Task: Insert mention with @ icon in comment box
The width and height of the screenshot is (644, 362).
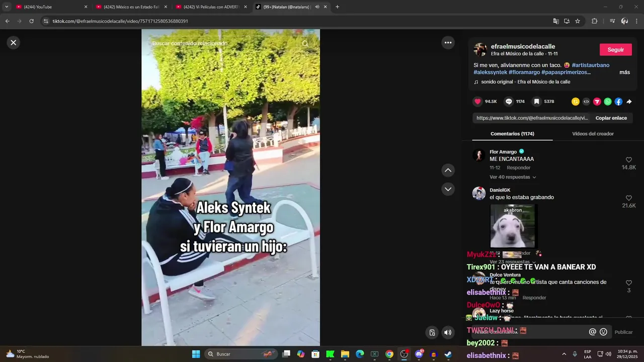Action: coord(592,332)
